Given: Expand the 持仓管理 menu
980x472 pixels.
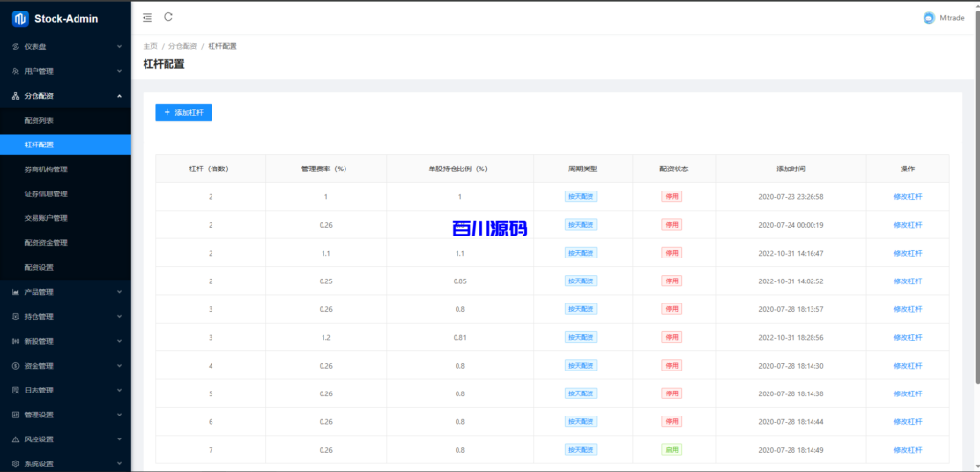Looking at the screenshot, I should click(119, 317).
